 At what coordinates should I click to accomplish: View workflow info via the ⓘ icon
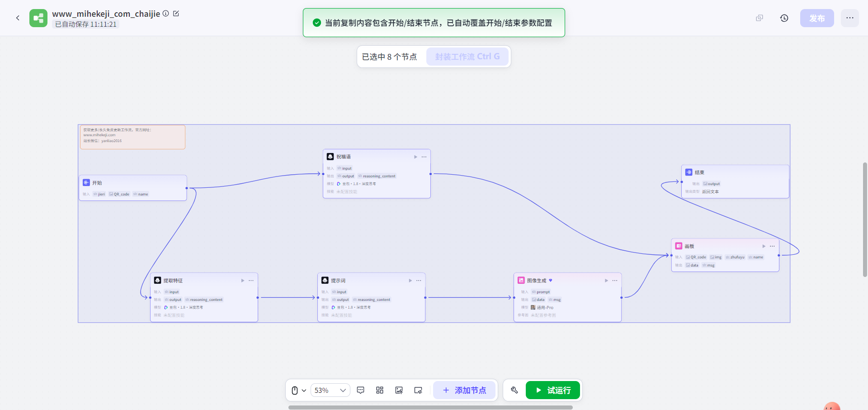coord(165,14)
